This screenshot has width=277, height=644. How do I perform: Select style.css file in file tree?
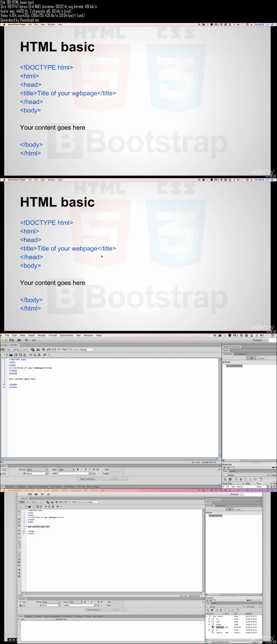tap(219, 632)
